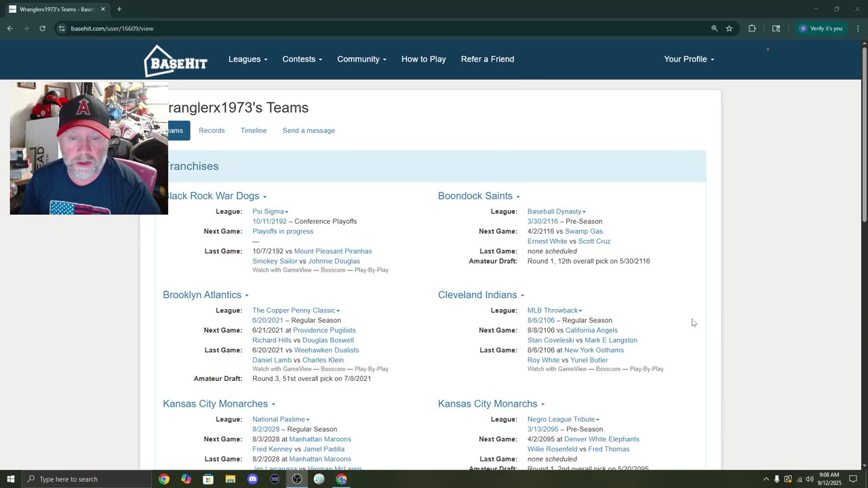This screenshot has height=488, width=868.
Task: Open the Negro League Tribute league dropdown
Action: tap(564, 420)
